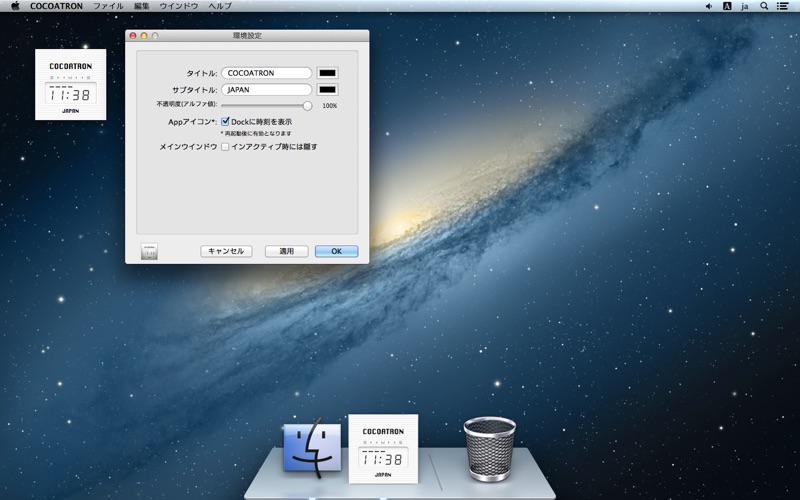Adjust the 不透明度 opacity slider knob
The image size is (800, 500).
(307, 106)
